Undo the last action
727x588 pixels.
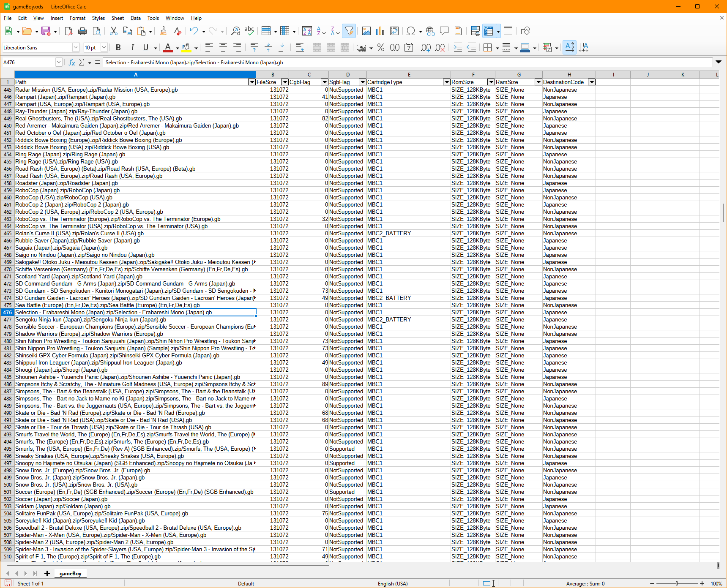point(194,31)
